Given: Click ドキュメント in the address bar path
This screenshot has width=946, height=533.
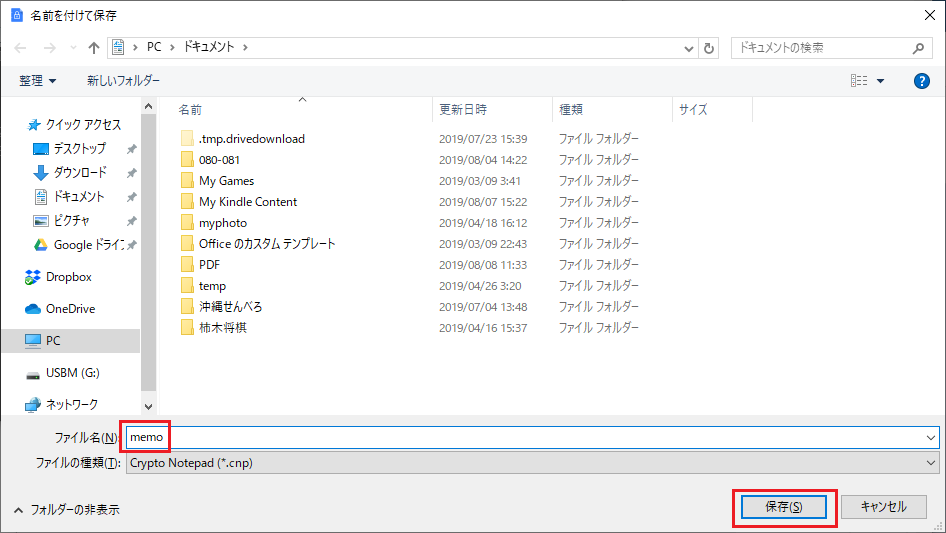Looking at the screenshot, I should pos(209,47).
